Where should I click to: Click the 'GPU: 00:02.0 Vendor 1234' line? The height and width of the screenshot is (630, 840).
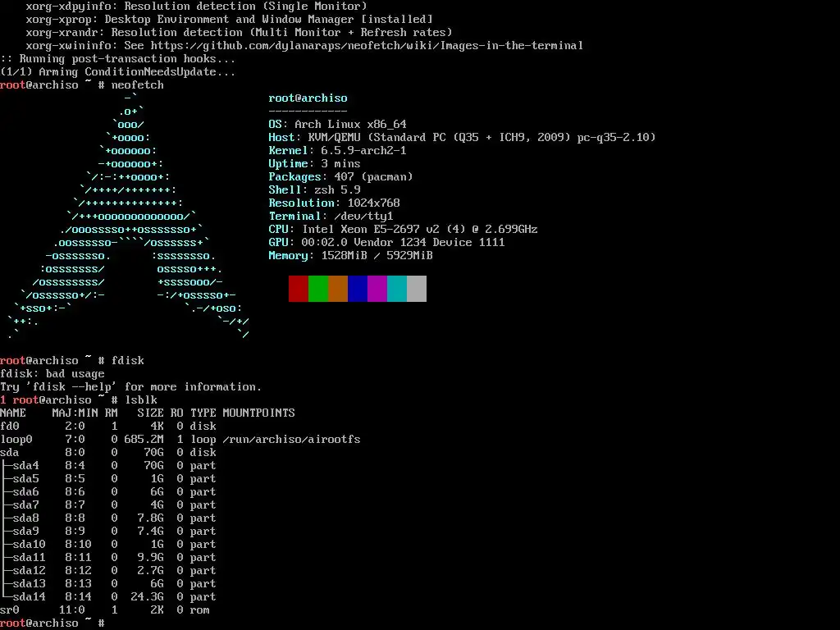point(387,242)
